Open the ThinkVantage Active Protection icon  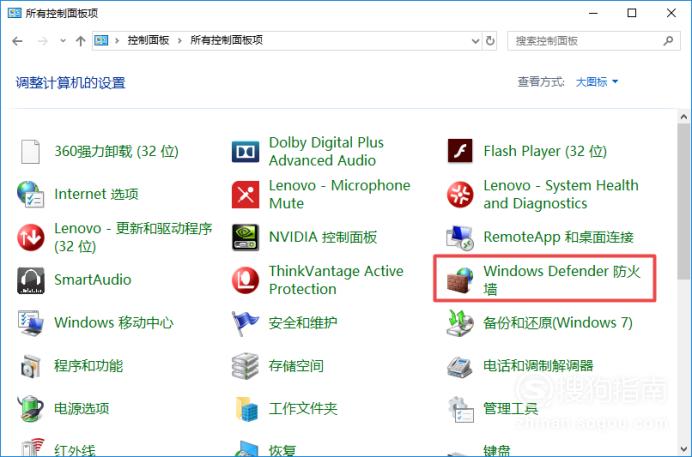click(x=245, y=280)
